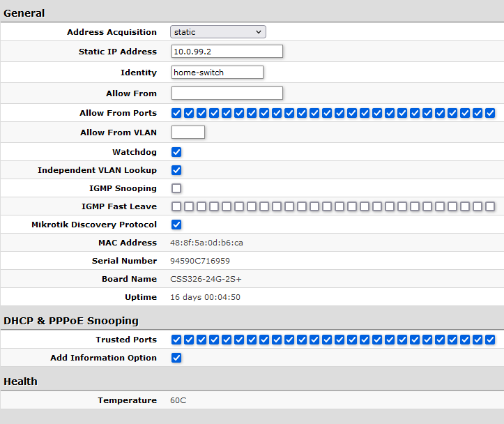
Task: Click the IGMP Fast Leave label
Action: pos(119,206)
